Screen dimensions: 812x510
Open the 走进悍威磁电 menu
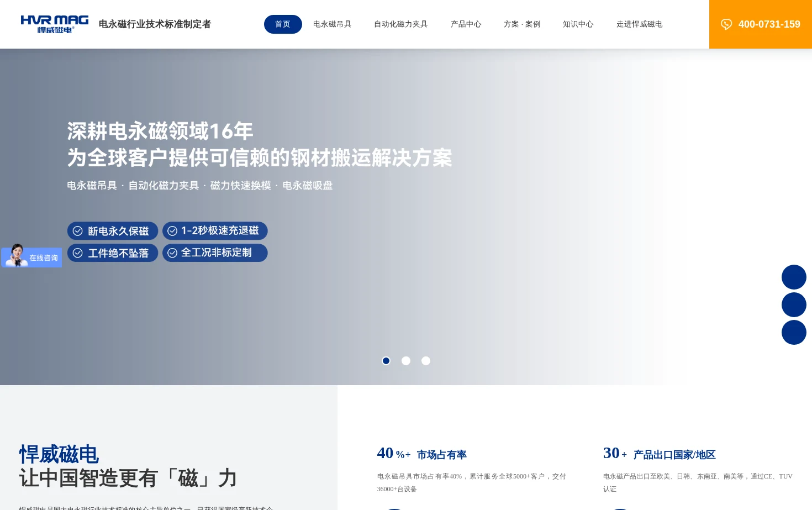click(640, 24)
